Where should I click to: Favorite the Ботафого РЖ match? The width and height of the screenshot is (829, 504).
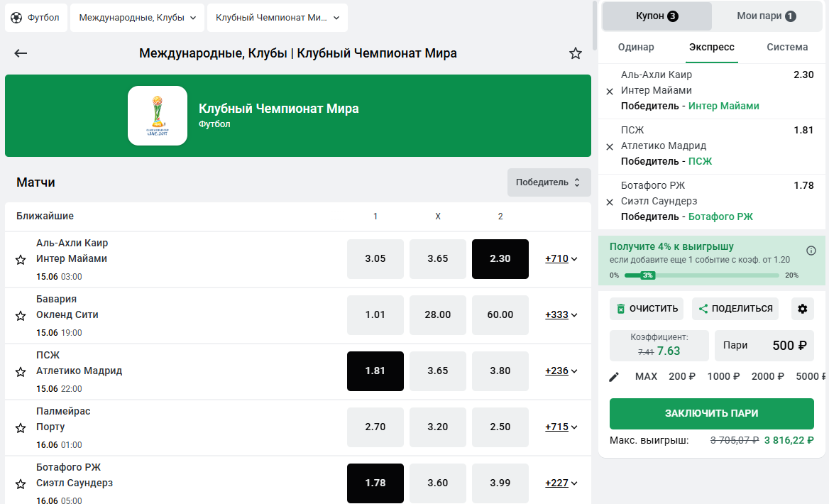(21, 484)
